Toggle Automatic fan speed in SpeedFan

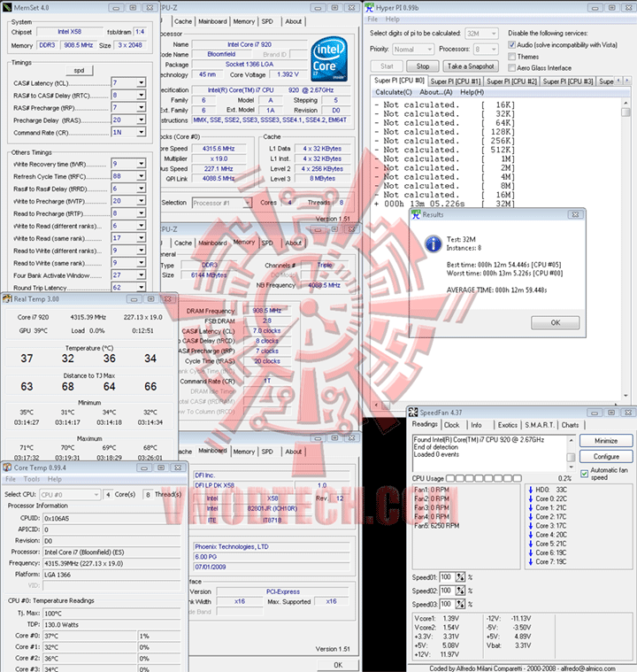(584, 473)
